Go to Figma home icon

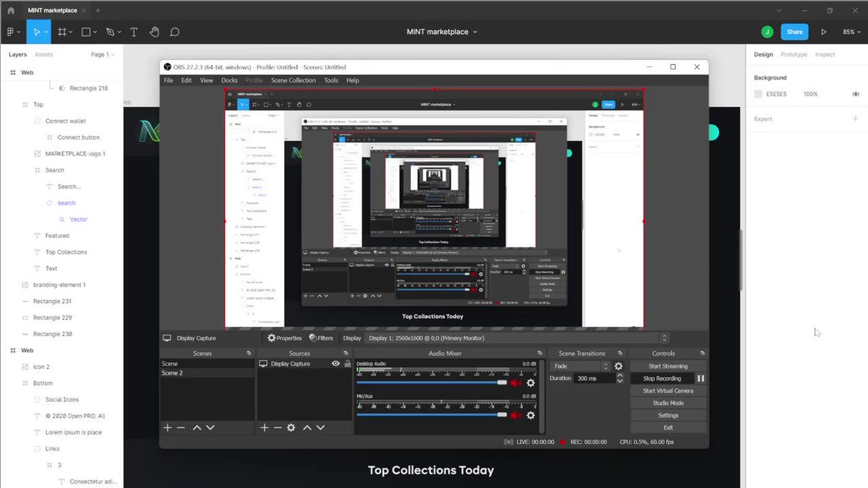10,11
